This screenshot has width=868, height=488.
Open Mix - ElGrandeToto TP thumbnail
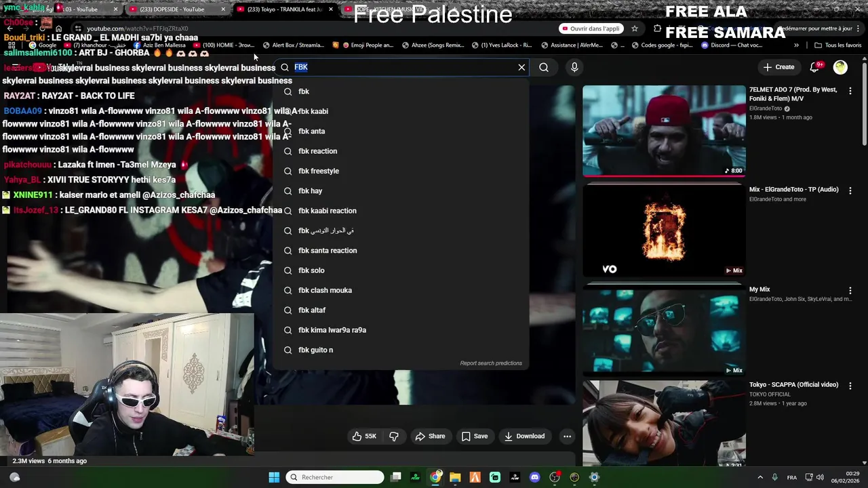pos(664,230)
